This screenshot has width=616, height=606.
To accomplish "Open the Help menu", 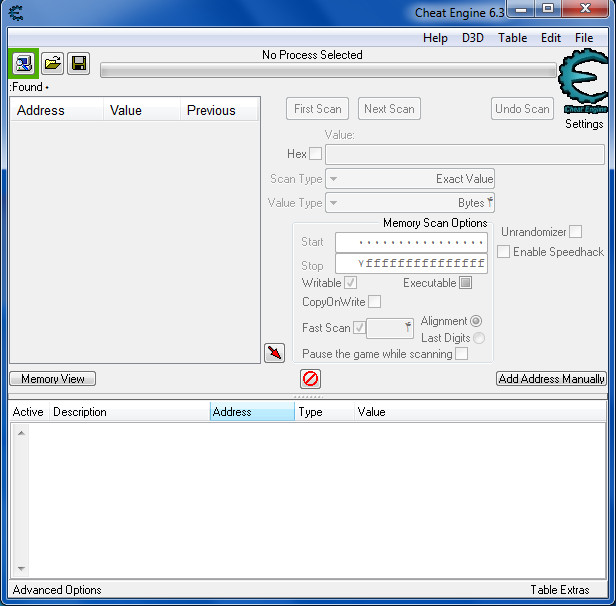I will [435, 38].
